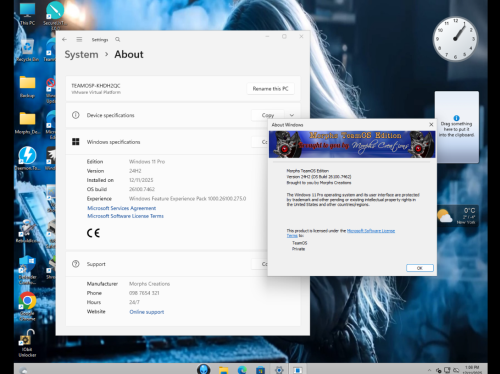Image resolution: width=500 pixels, height=374 pixels.
Task: Click the analog clock widget
Action: click(x=455, y=39)
